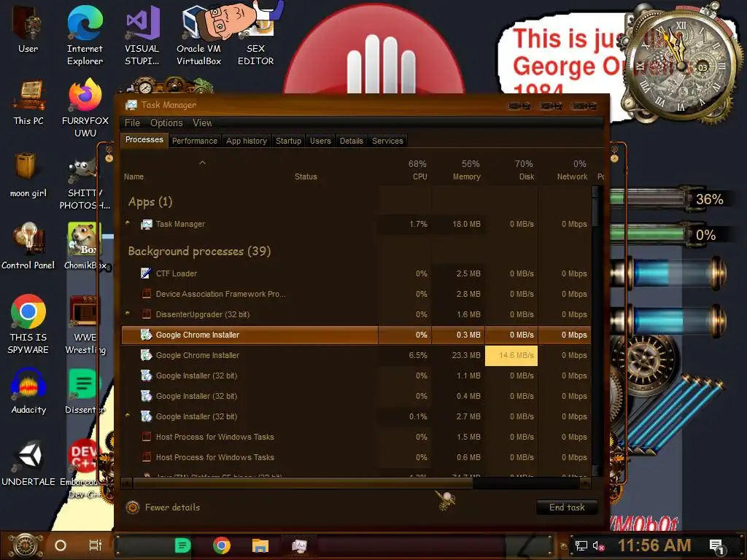Switch to the Performance tab

click(x=194, y=141)
